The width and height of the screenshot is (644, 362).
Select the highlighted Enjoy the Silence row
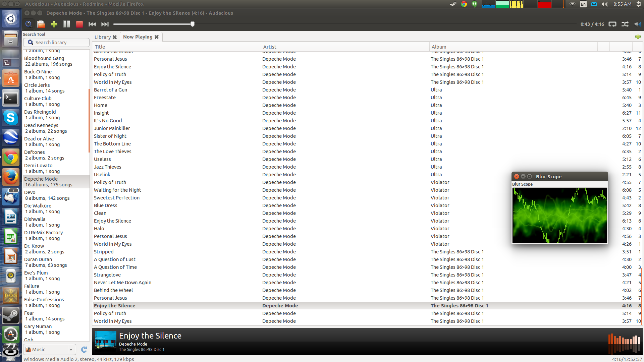point(367,306)
